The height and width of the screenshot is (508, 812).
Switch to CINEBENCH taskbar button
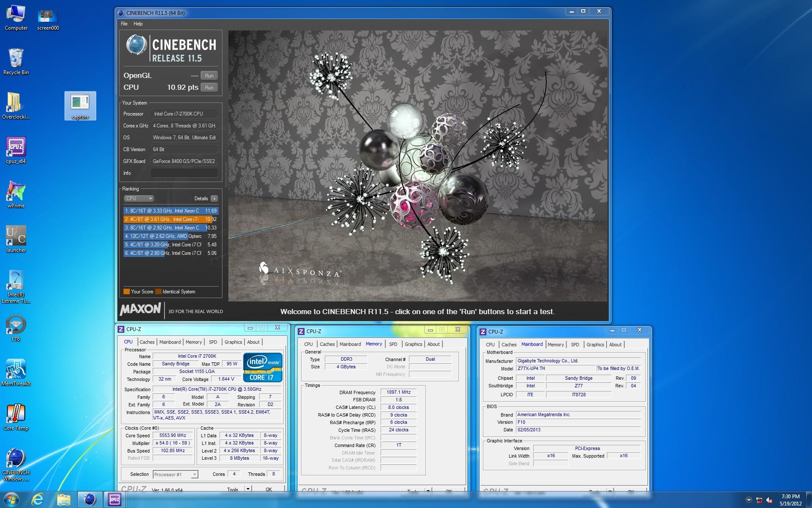click(x=90, y=500)
